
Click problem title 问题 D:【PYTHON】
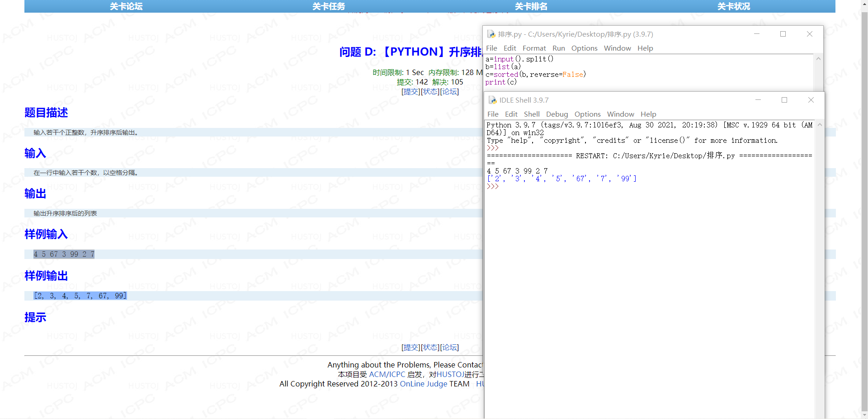(410, 52)
